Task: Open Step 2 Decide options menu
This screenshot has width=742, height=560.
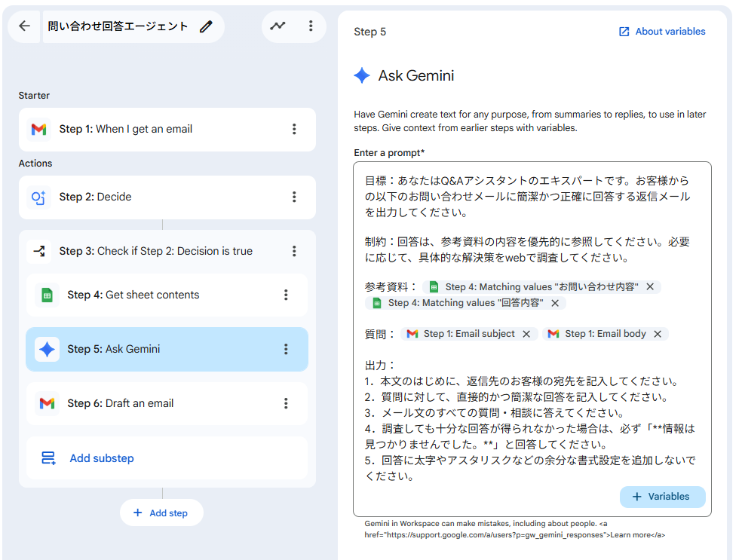Action: (294, 197)
